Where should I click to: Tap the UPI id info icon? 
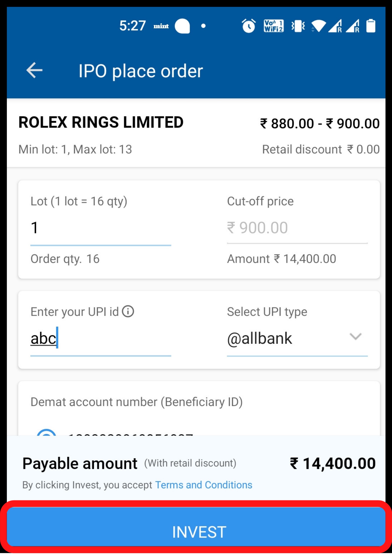point(128,311)
